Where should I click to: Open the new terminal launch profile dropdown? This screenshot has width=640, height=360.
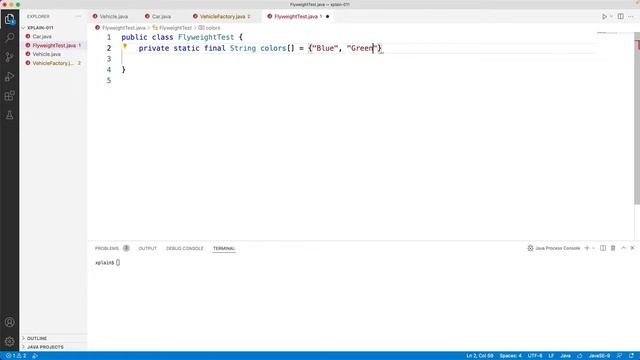click(593, 248)
